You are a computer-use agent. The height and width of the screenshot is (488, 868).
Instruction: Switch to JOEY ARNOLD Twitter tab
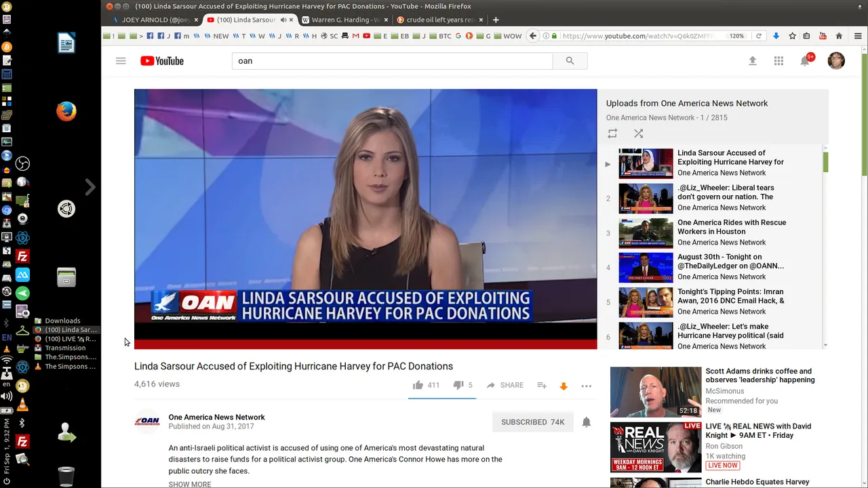click(155, 20)
